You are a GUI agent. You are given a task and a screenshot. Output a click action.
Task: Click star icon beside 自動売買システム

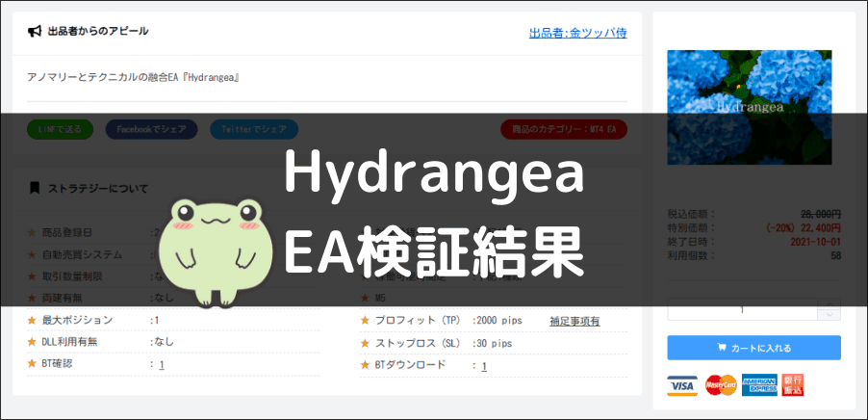click(32, 255)
